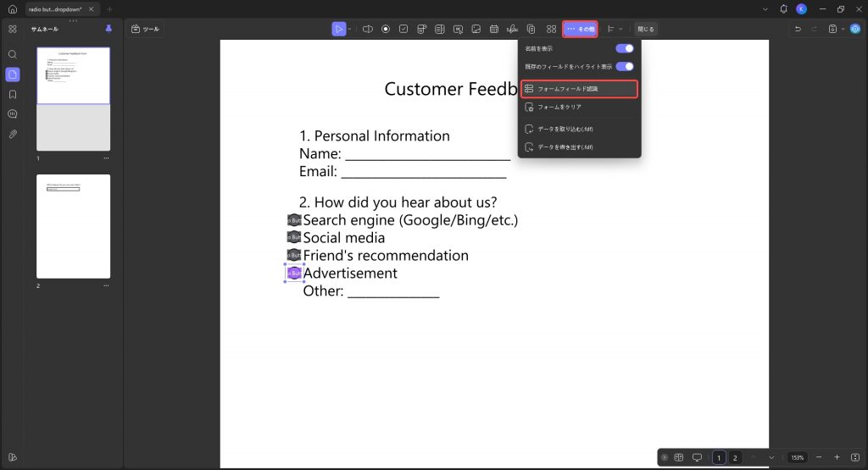868x470 pixels.
Task: Select the checkbox form field tool
Action: 403,29
